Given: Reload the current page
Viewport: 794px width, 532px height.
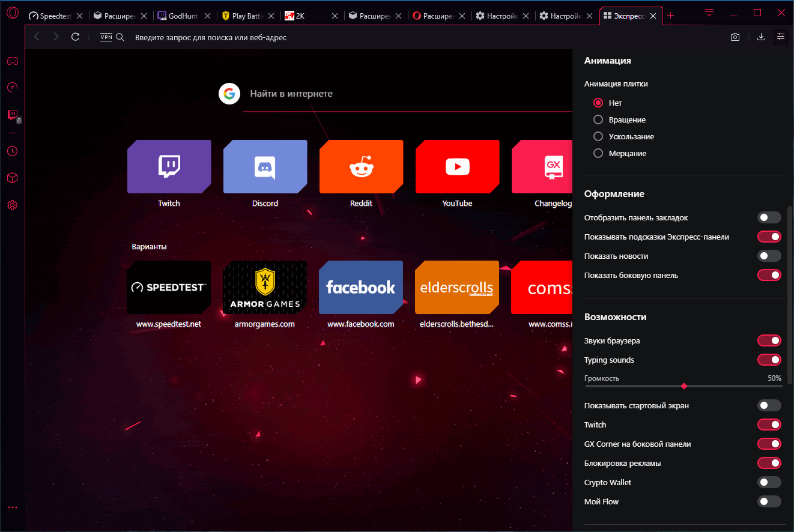Looking at the screenshot, I should 75,37.
